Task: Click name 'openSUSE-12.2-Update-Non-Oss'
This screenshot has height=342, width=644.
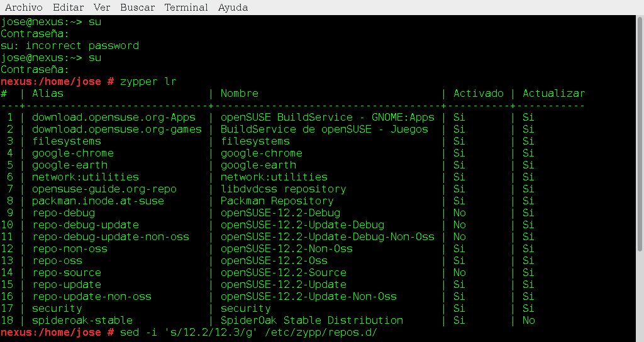Action: click(308, 296)
